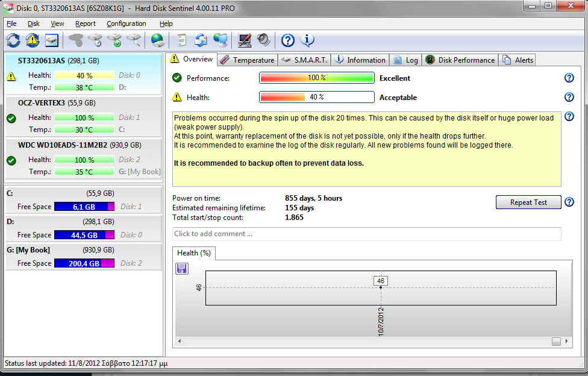Click the '855 days, 5 hours' power on value
The width and height of the screenshot is (588, 376).
pos(313,198)
